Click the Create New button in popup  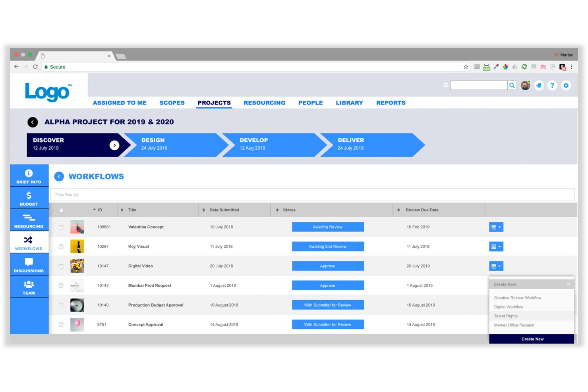pyautogui.click(x=532, y=339)
